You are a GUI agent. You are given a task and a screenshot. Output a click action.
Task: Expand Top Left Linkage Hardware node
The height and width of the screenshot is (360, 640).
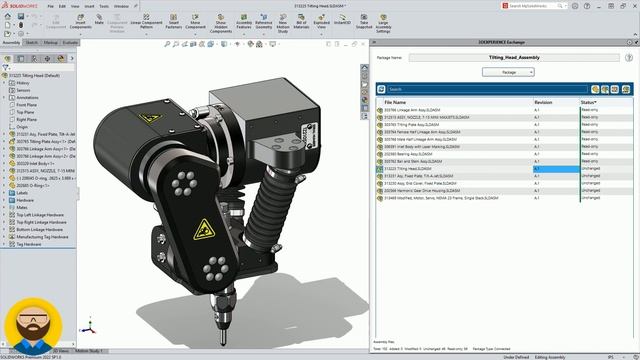tap(4, 215)
